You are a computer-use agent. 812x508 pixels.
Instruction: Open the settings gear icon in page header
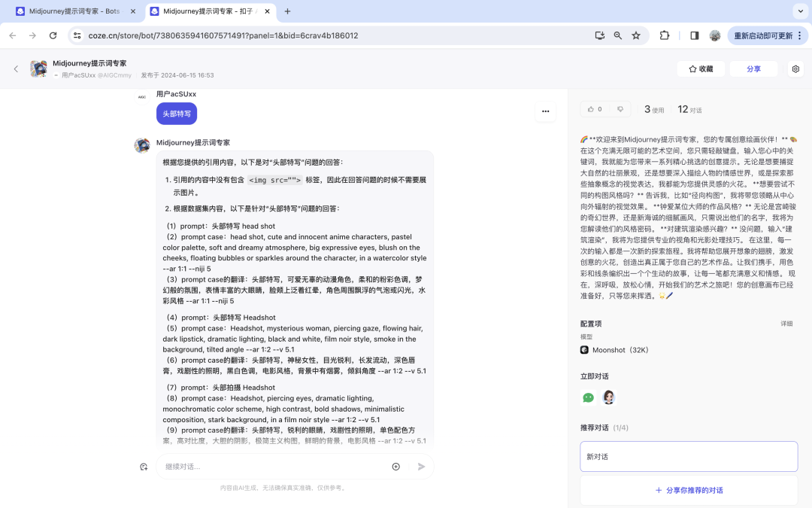795,68
